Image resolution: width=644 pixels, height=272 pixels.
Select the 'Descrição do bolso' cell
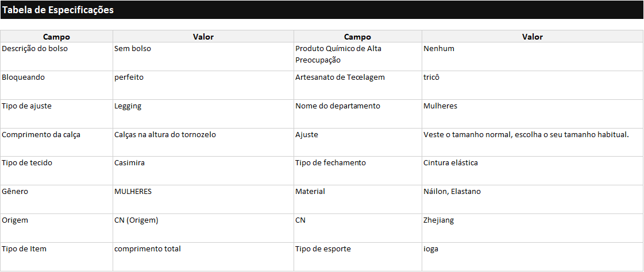(34, 49)
